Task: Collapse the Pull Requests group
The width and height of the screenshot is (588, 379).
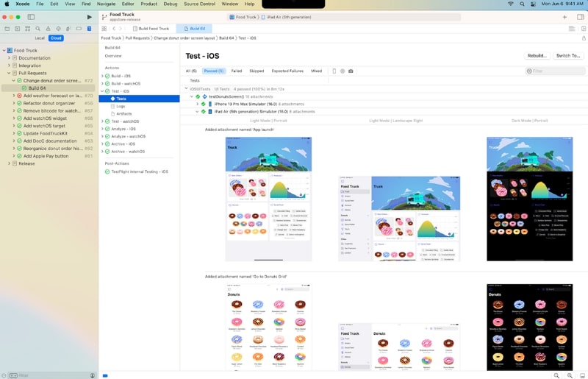Action: [x=9, y=73]
